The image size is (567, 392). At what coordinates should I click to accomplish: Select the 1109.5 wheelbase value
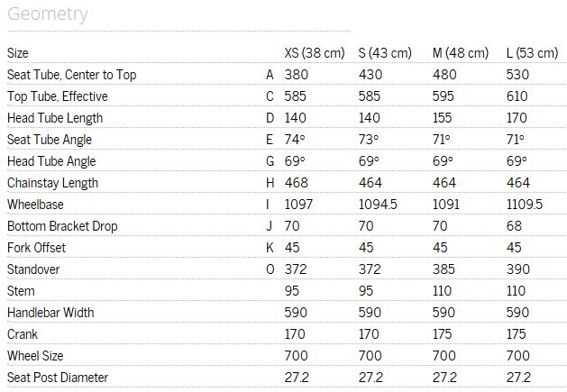526,205
